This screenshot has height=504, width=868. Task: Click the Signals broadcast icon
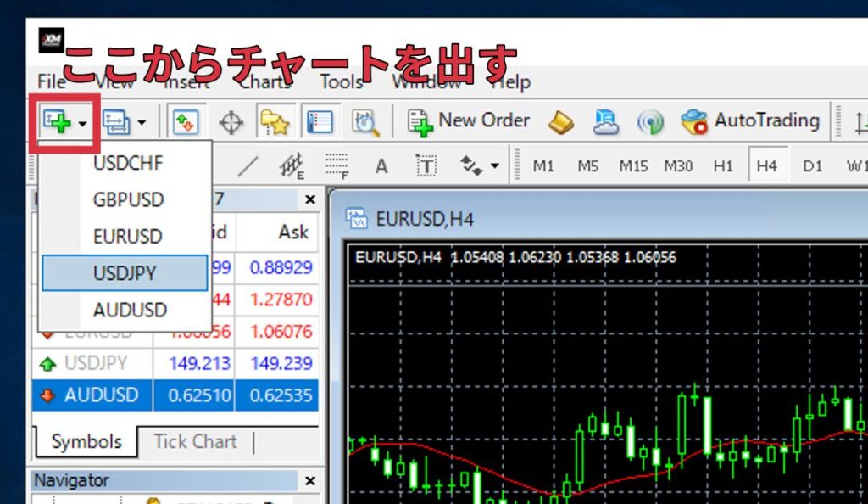point(650,122)
